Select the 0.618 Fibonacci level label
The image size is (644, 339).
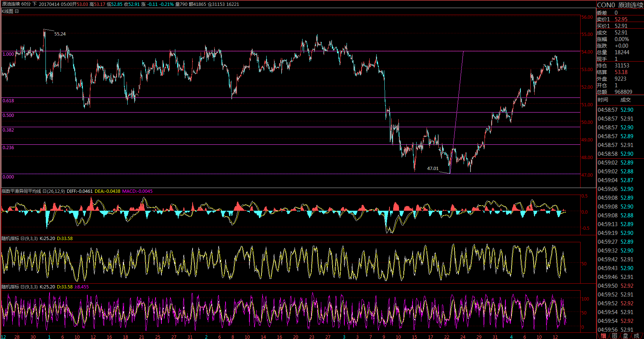pos(8,101)
